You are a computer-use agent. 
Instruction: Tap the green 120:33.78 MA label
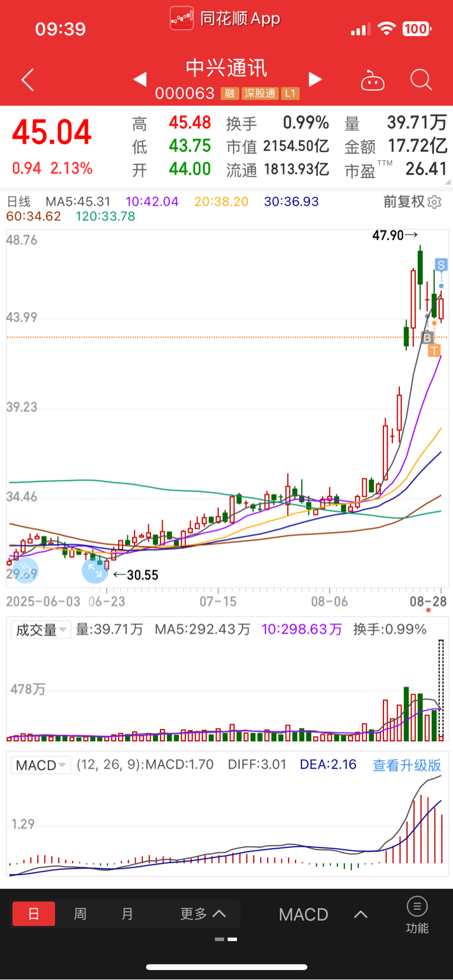(106, 216)
